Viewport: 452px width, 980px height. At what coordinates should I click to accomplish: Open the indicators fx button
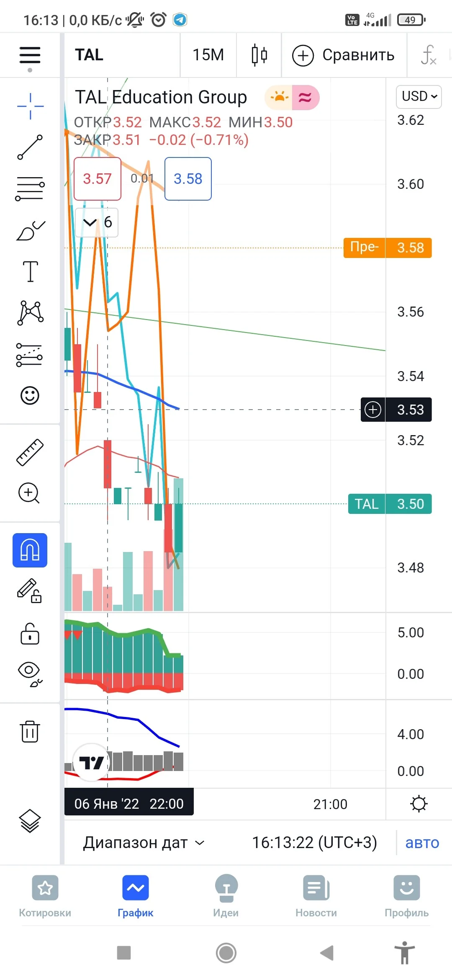[428, 55]
